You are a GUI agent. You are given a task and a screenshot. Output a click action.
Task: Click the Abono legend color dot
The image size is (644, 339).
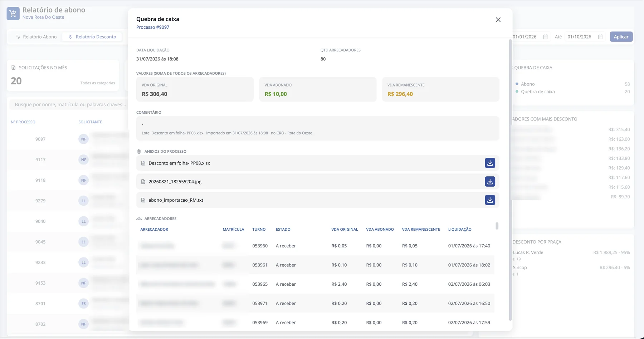click(517, 84)
